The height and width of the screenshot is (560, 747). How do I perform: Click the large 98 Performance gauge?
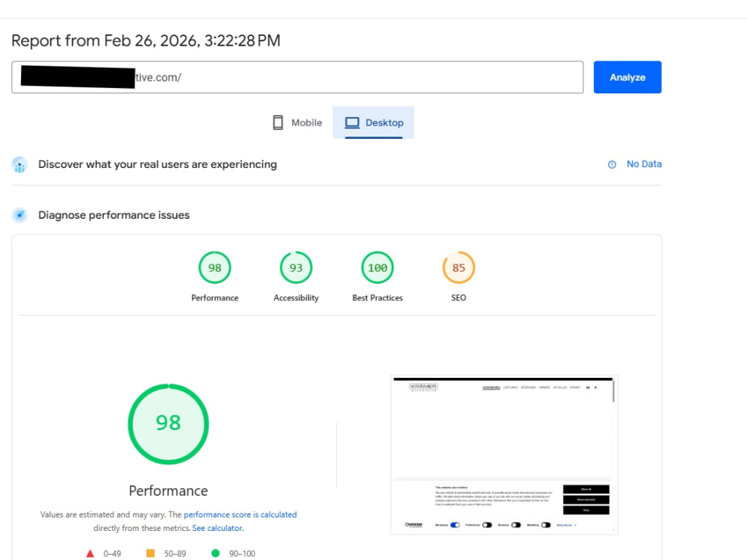click(x=168, y=424)
